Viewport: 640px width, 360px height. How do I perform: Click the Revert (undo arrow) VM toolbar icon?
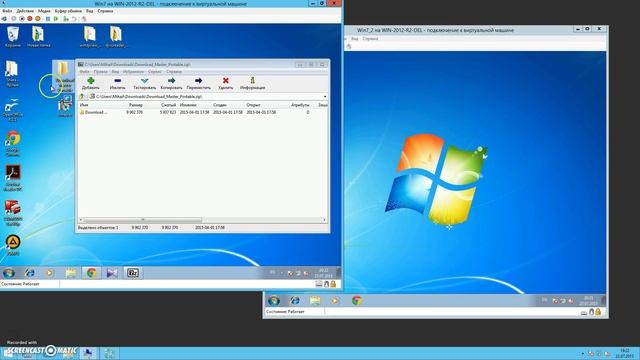pyautogui.click(x=74, y=19)
